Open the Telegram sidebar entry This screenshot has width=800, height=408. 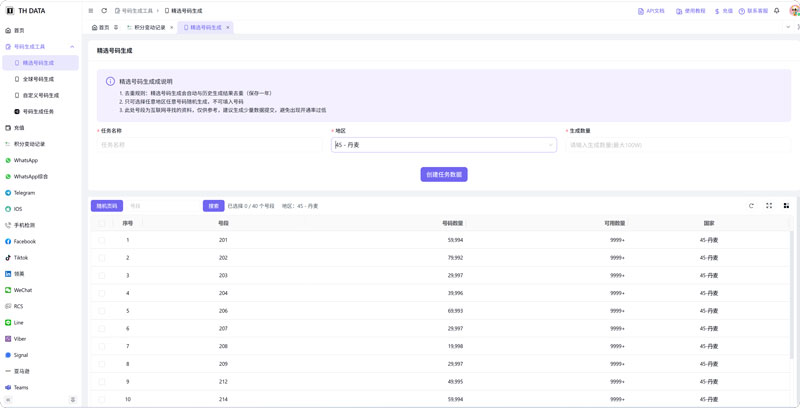(24, 193)
